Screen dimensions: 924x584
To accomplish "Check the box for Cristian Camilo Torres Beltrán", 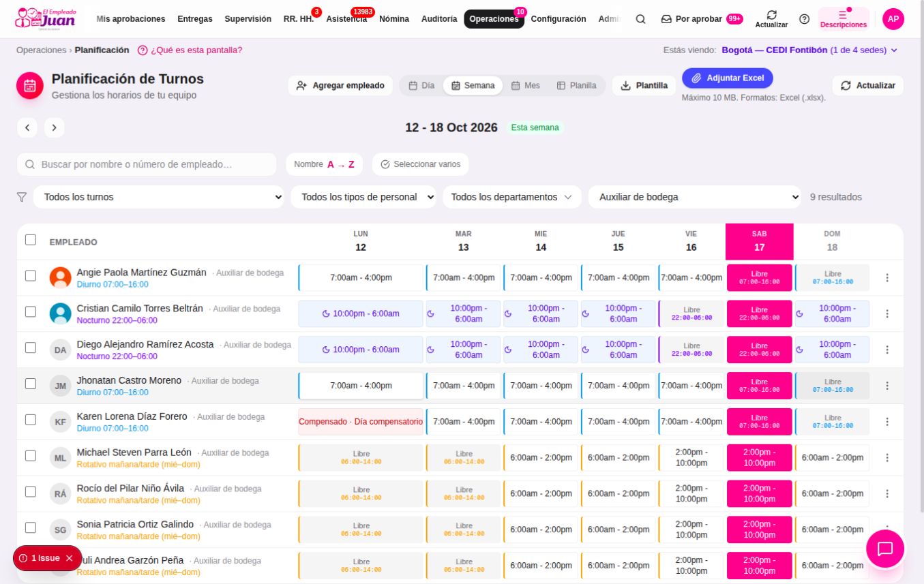I will [x=31, y=311].
